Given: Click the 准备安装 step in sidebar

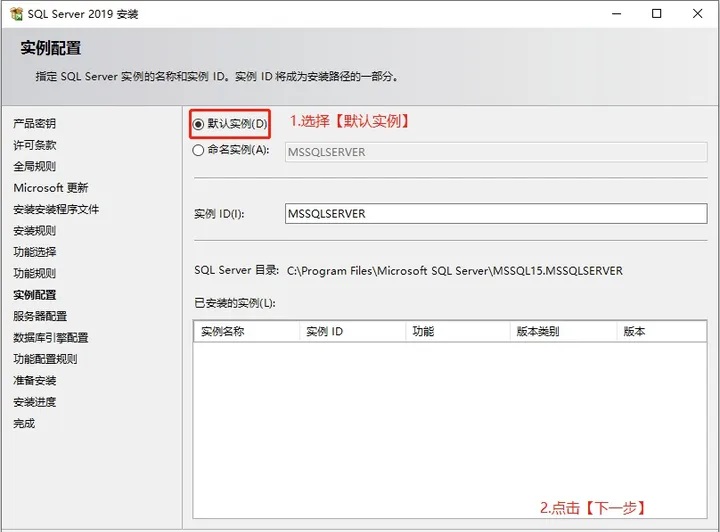Looking at the screenshot, I should 34,381.
